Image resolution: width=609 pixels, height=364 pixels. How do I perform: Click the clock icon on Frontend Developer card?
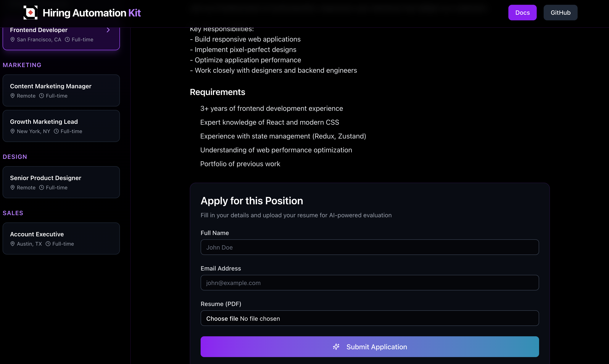(x=67, y=39)
